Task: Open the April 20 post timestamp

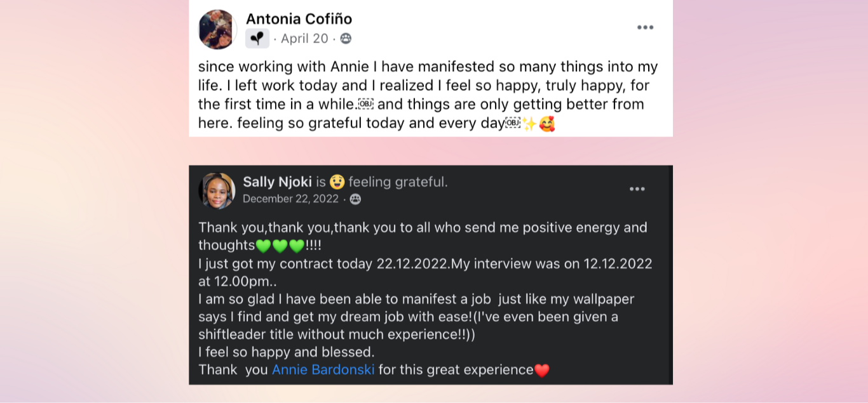Action: tap(304, 39)
